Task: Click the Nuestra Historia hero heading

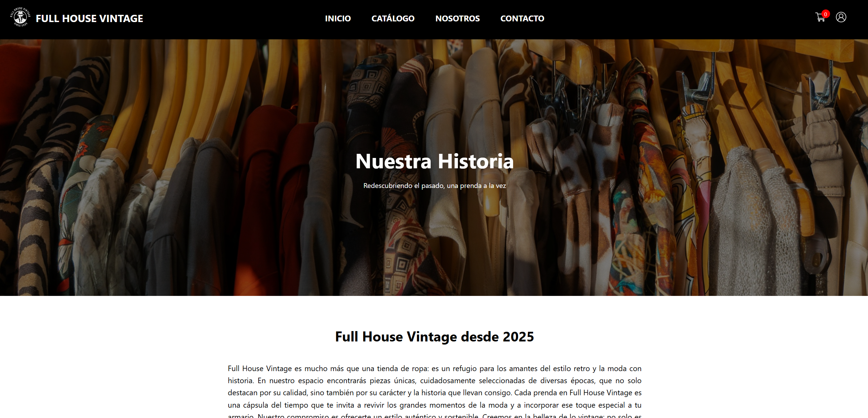Action: click(x=435, y=161)
